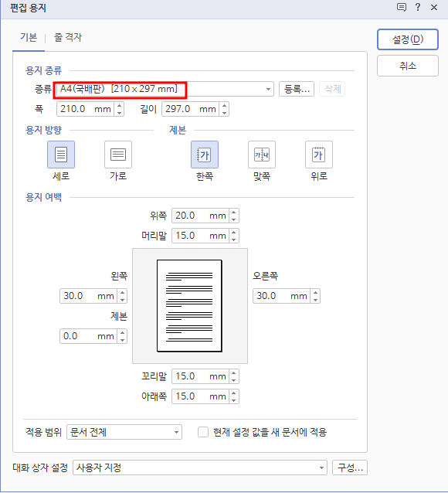Click the 설정(D) button
The image size is (448, 493).
(x=408, y=39)
